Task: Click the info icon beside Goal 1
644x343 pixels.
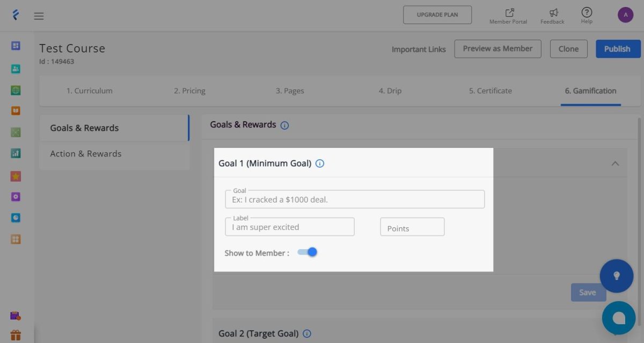Action: (320, 163)
